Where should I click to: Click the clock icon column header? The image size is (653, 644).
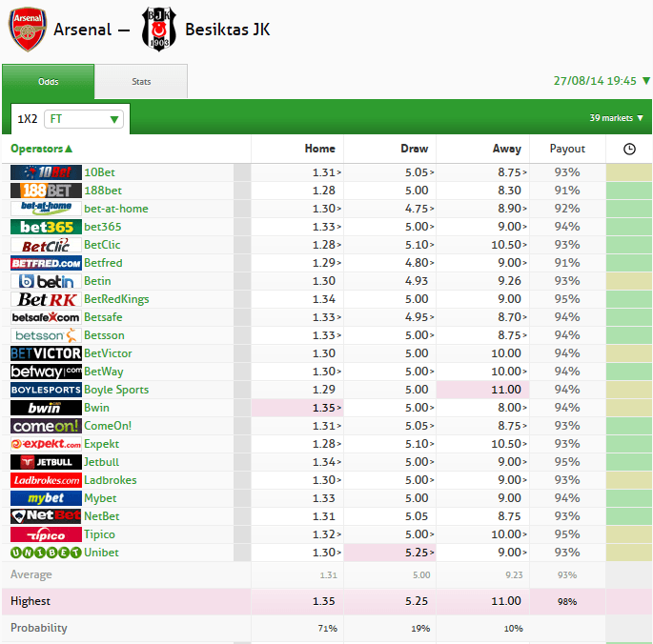(629, 149)
